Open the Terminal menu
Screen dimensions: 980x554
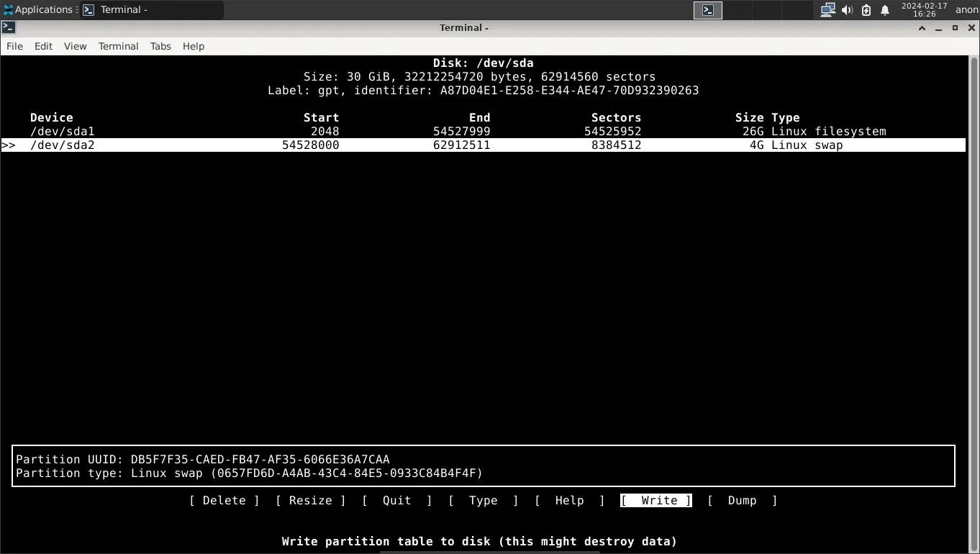coord(118,46)
